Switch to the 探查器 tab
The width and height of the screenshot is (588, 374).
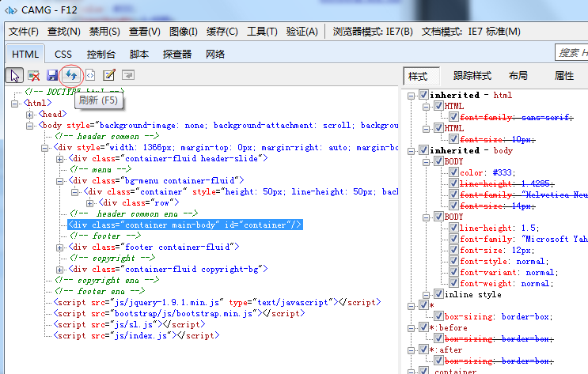point(177,55)
